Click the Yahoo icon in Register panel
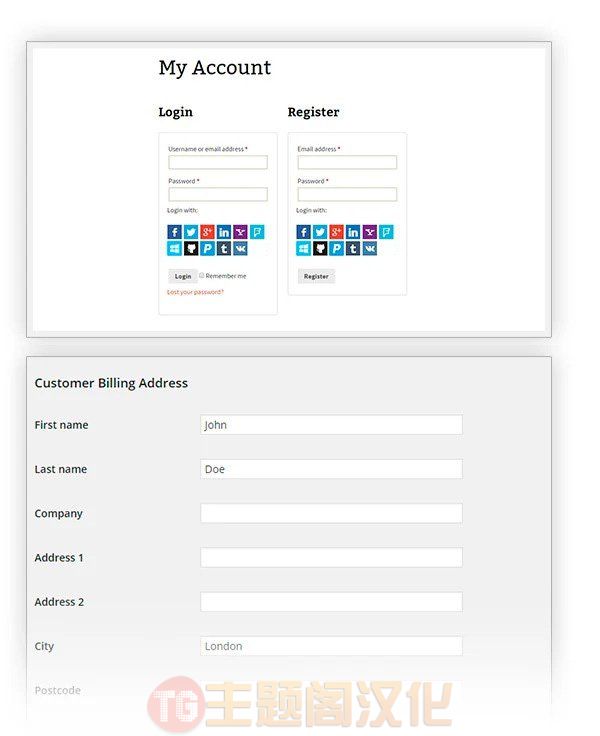 [x=369, y=232]
